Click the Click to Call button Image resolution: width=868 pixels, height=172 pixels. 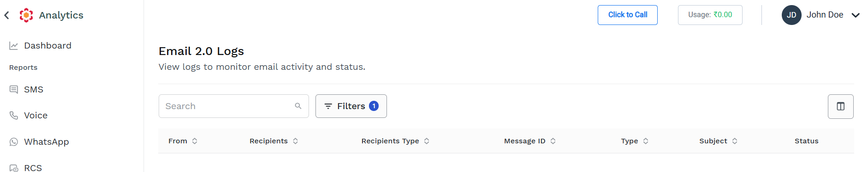[x=628, y=15]
